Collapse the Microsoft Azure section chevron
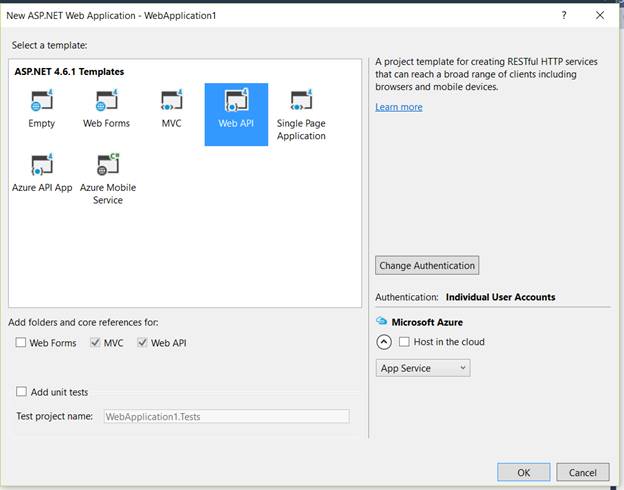 pyautogui.click(x=384, y=342)
